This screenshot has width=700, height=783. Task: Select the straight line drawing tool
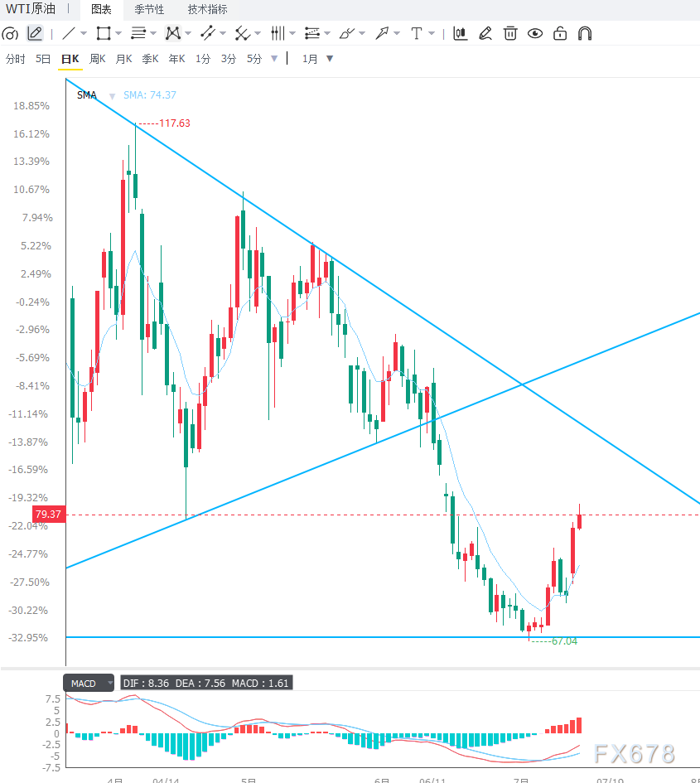[x=69, y=33]
